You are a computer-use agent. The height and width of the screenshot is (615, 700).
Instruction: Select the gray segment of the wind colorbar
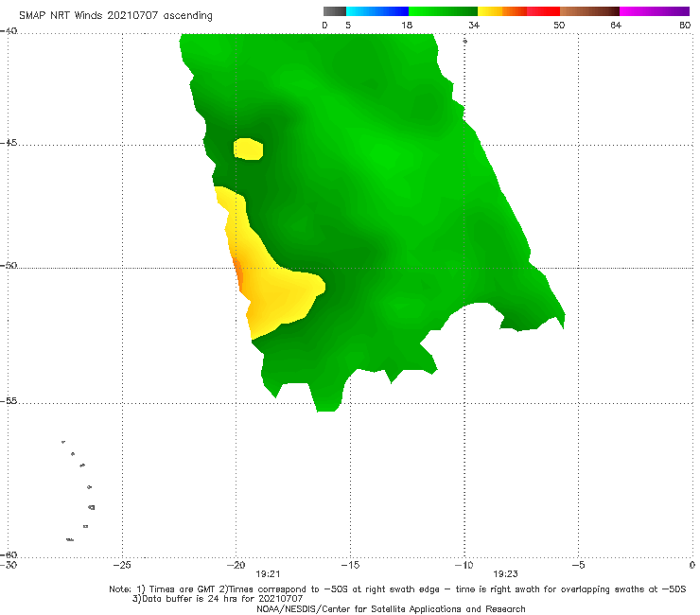click(x=335, y=11)
